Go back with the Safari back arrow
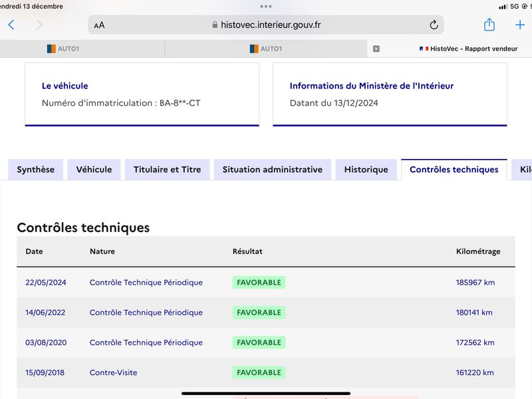 [x=11, y=25]
